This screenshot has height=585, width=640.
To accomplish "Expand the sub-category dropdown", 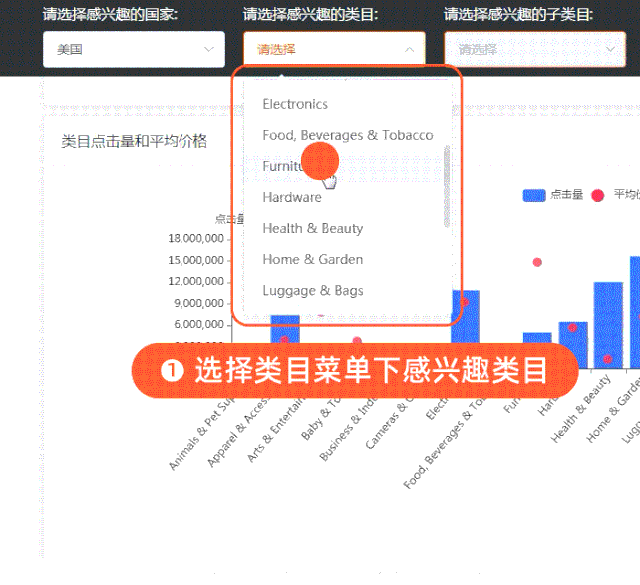I will tap(535, 49).
